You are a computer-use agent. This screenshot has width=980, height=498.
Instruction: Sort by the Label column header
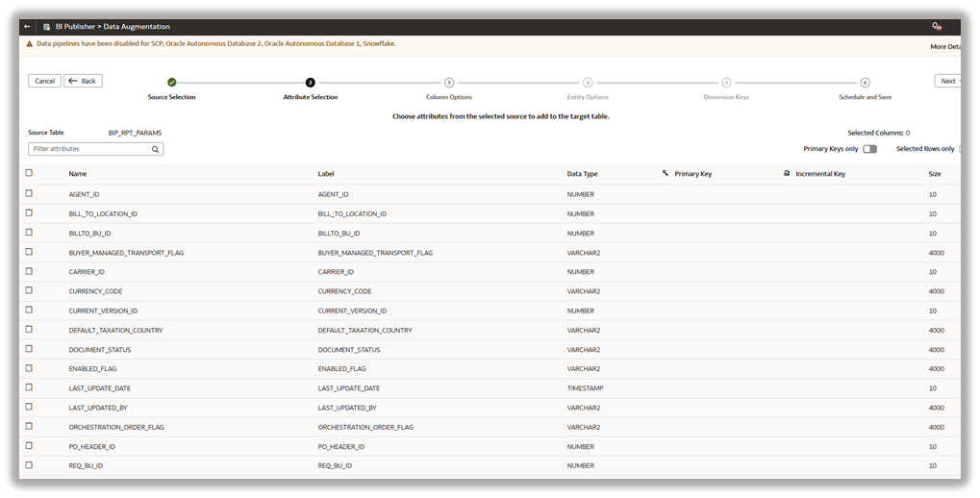(326, 174)
